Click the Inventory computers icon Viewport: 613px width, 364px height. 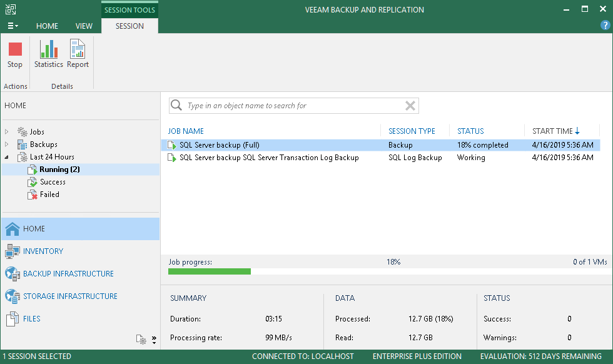click(x=13, y=251)
